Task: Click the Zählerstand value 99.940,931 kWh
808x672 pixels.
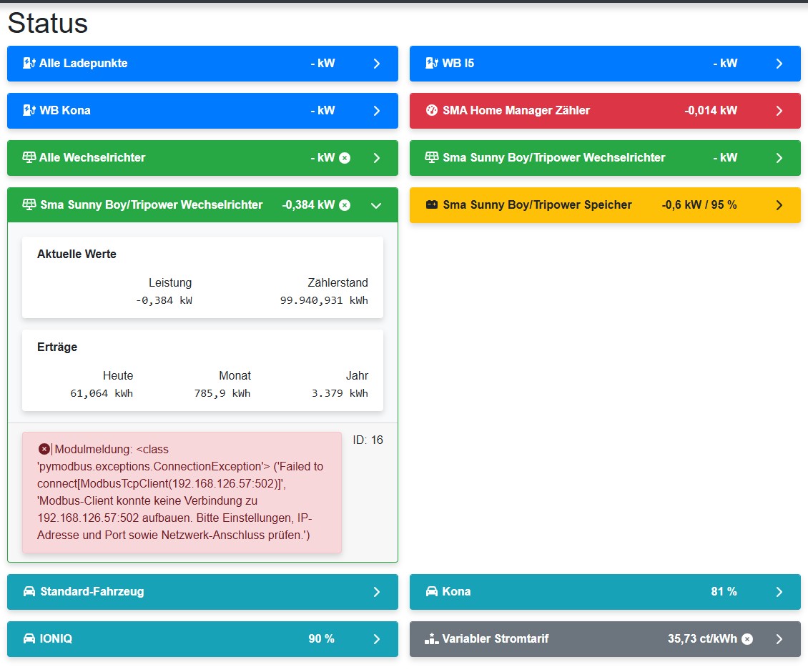Action: click(x=324, y=300)
